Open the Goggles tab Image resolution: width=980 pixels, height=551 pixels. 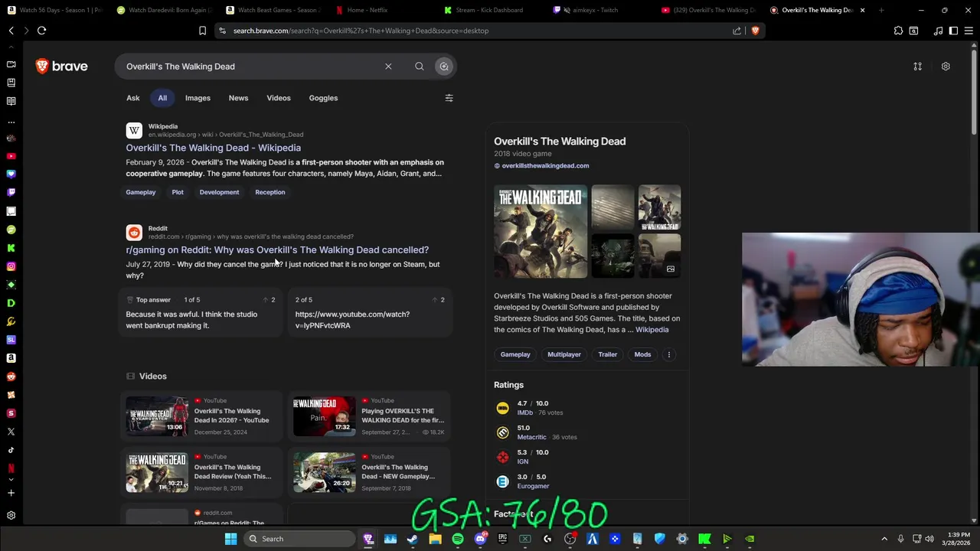coord(323,98)
